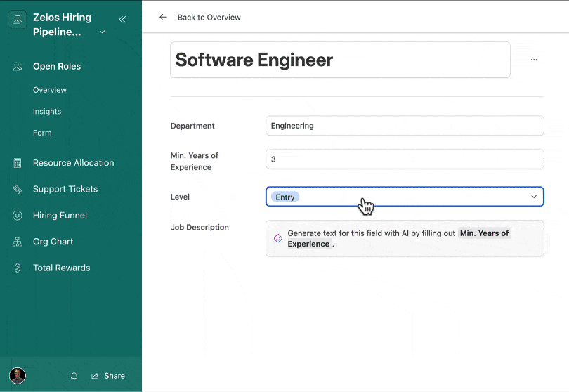Open the user profile avatar
The height and width of the screenshot is (392, 569).
18,376
